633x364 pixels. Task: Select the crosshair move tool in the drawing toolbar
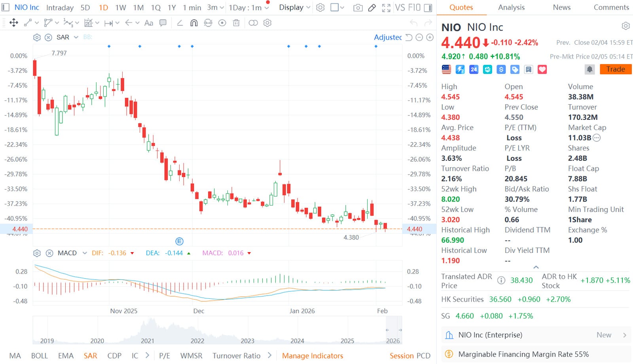[x=14, y=23]
